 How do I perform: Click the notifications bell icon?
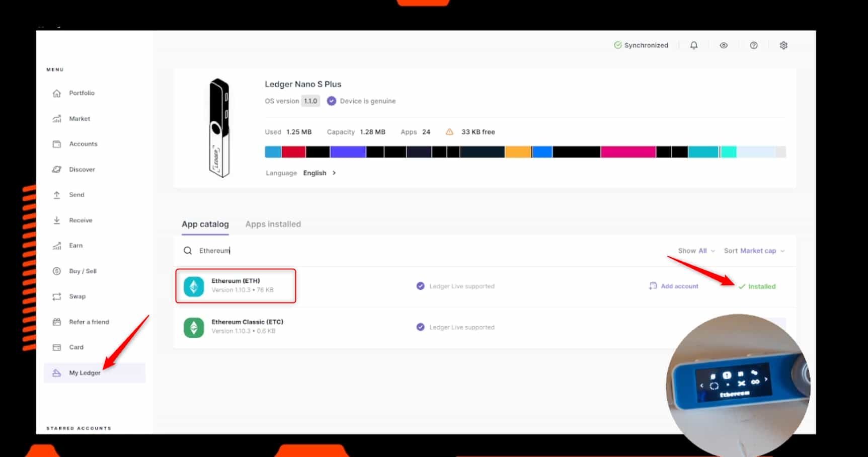[x=693, y=45]
